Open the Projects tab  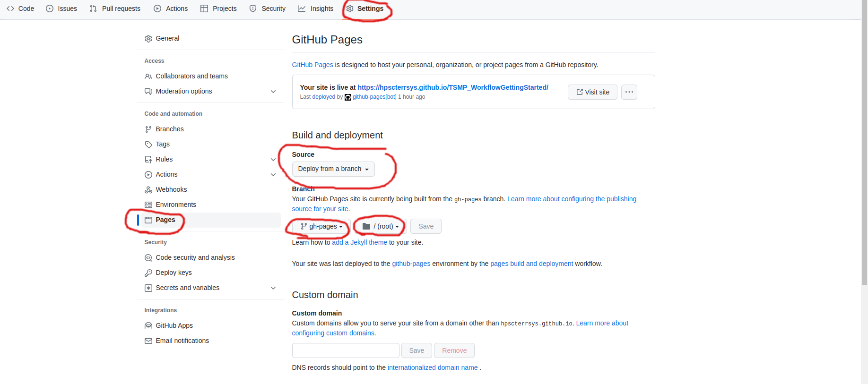218,9
